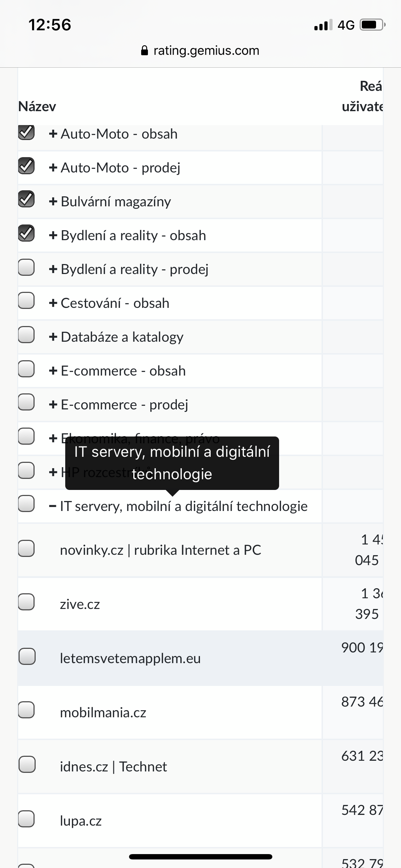Click plus icon beside Auto-Moto - obsah

click(x=53, y=134)
